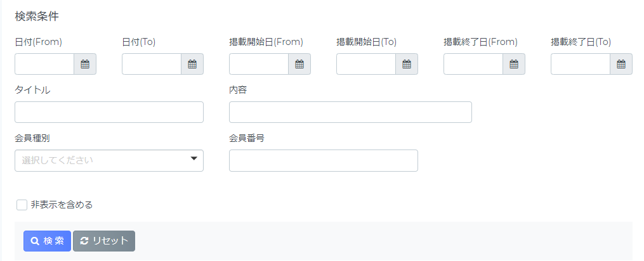Click the 日付(To) date input
The width and height of the screenshot is (644, 261).
[x=152, y=64]
